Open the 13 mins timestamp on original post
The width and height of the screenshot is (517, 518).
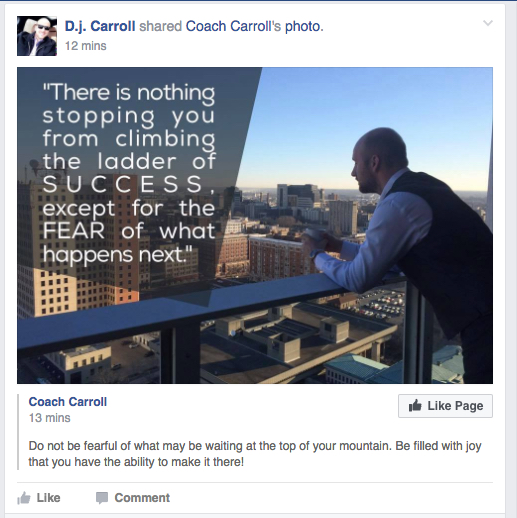[50, 418]
